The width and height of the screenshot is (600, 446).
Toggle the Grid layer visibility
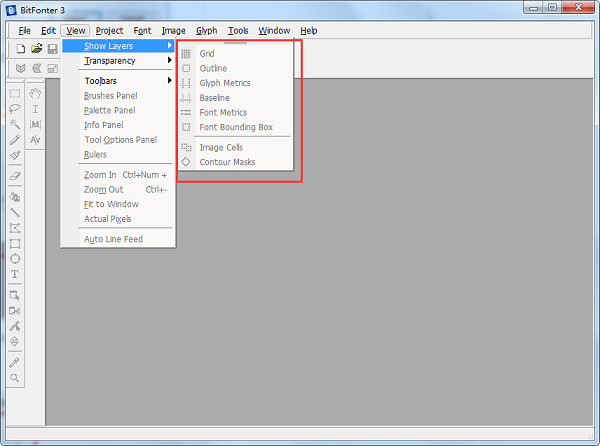[x=235, y=54]
